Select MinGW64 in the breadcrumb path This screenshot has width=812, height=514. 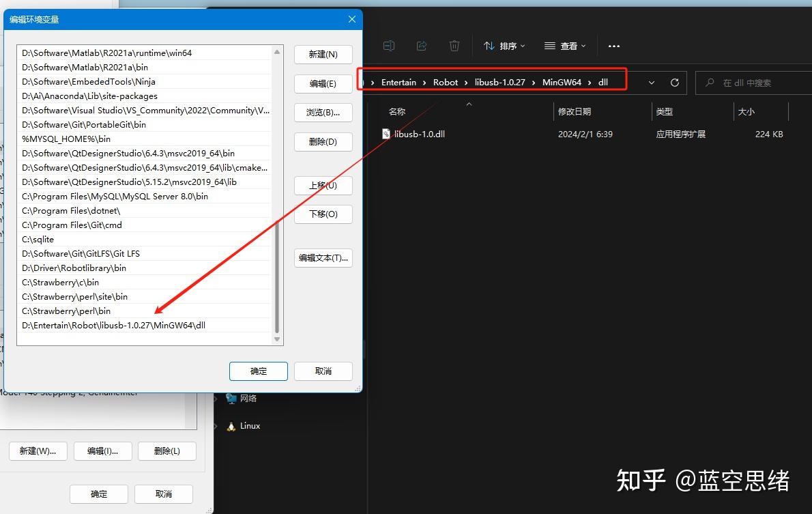coord(562,83)
